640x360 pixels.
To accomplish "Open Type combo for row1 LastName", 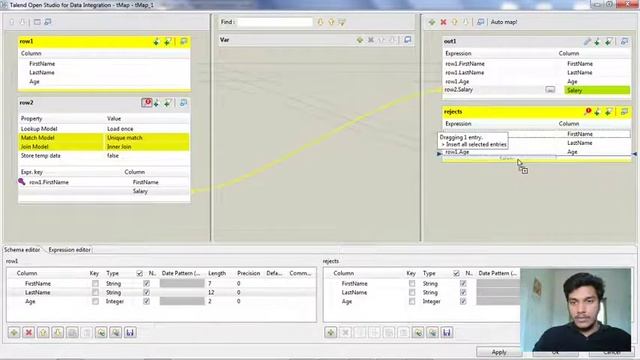I will [113, 292].
